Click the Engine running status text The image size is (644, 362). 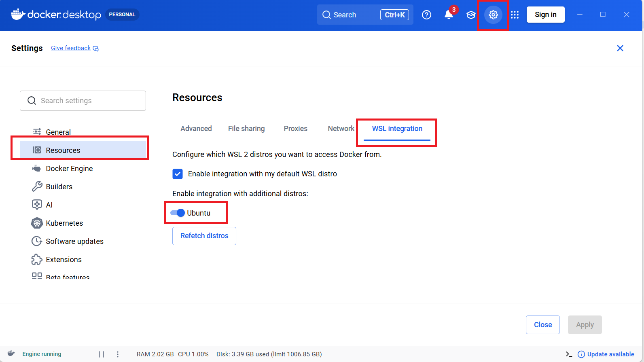[42, 354]
